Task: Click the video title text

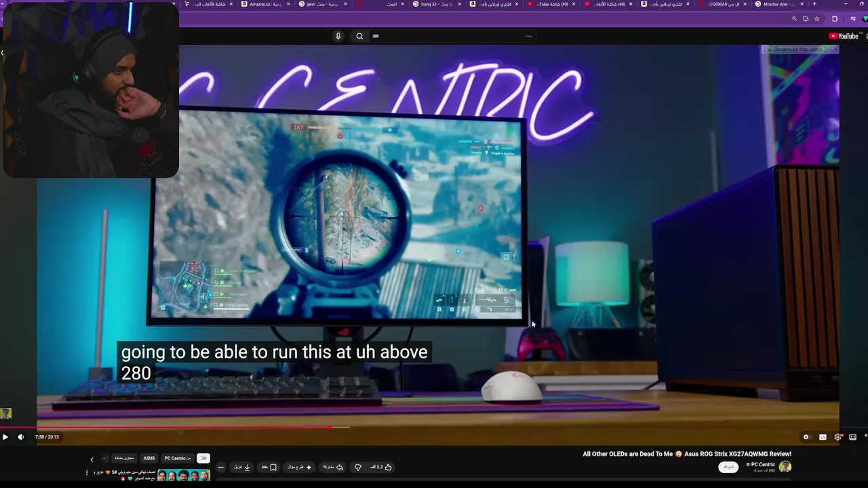Action: (687, 454)
